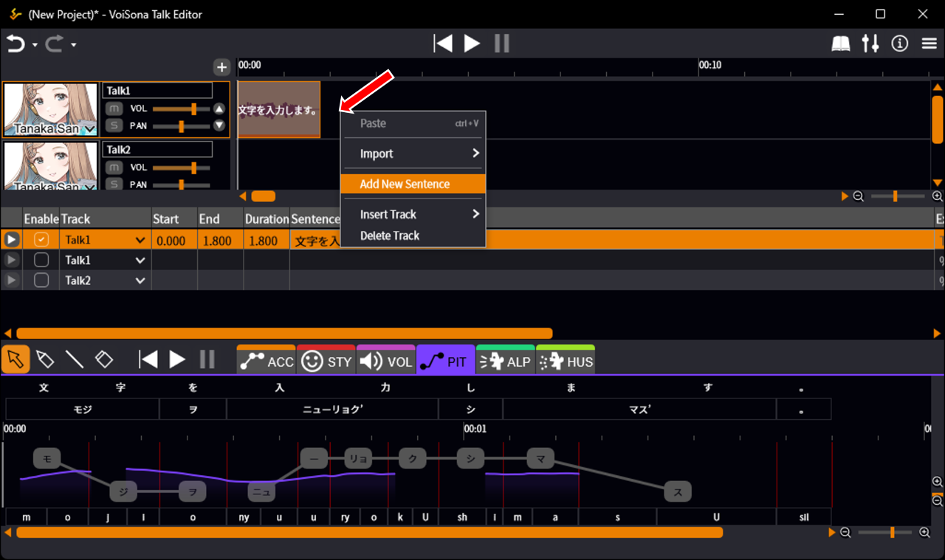This screenshot has height=560, width=945.
Task: Switch to the STY style tab
Action: coord(326,361)
